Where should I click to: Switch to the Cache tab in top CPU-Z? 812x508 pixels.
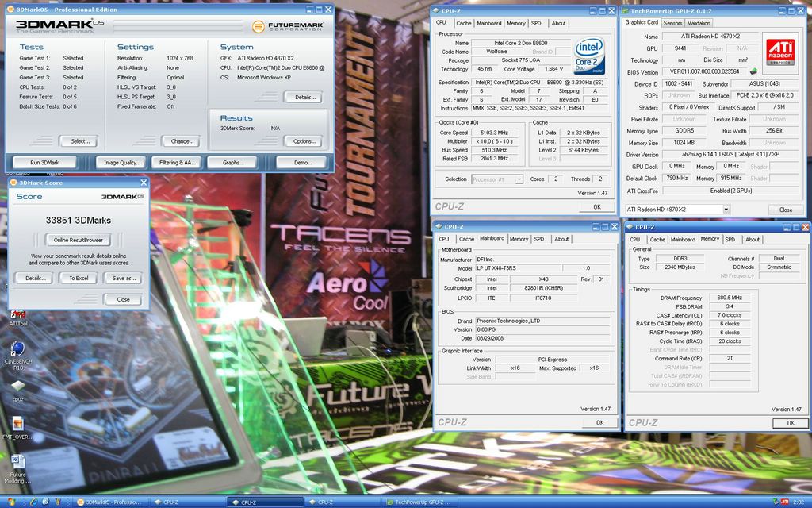[463, 23]
